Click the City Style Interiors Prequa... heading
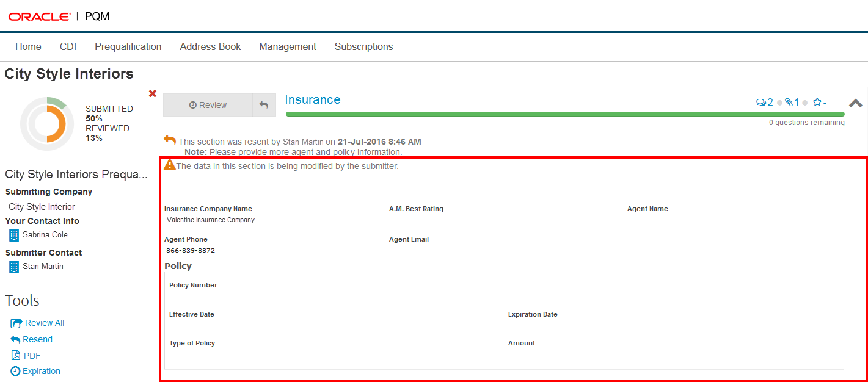The width and height of the screenshot is (868, 382). [76, 175]
